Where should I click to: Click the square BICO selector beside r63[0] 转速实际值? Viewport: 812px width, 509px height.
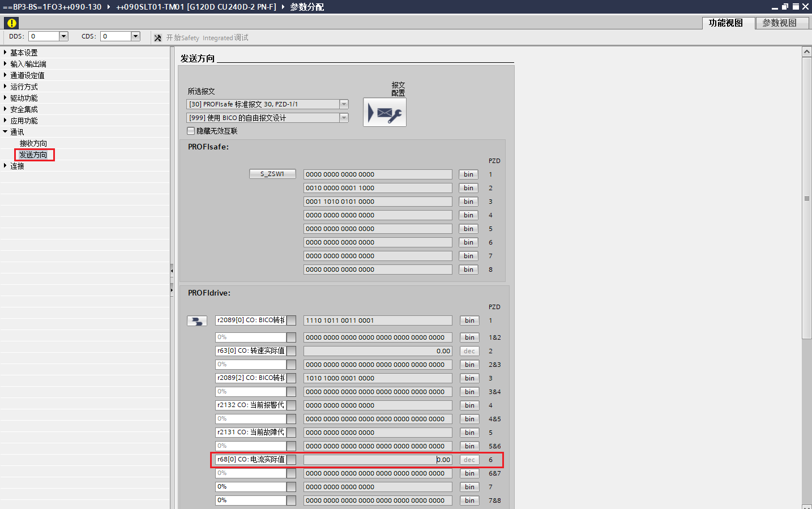(x=291, y=351)
